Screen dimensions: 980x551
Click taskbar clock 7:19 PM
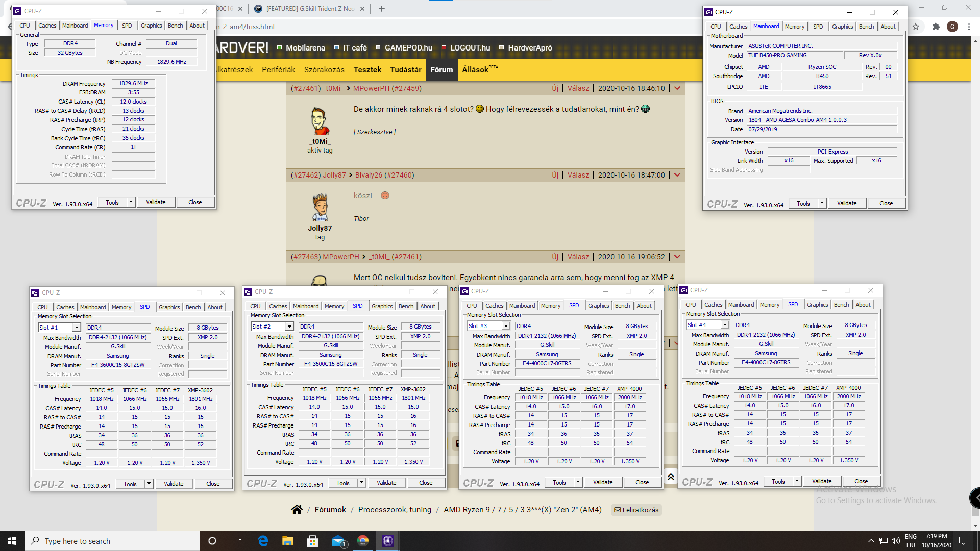pyautogui.click(x=937, y=541)
